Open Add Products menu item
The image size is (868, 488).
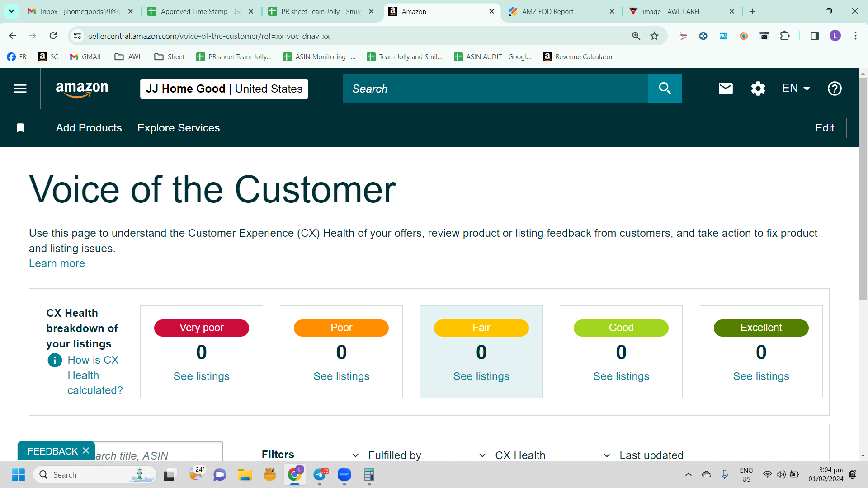(89, 128)
